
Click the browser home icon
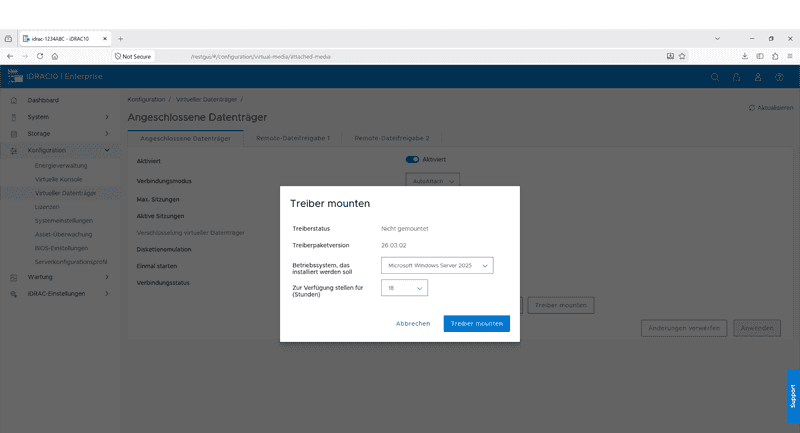(55, 56)
